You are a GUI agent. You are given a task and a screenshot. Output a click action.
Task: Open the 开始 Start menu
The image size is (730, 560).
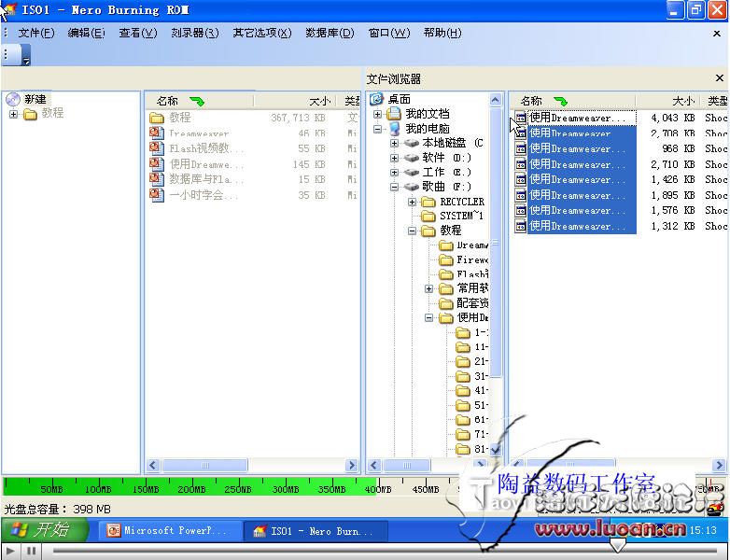[x=44, y=530]
